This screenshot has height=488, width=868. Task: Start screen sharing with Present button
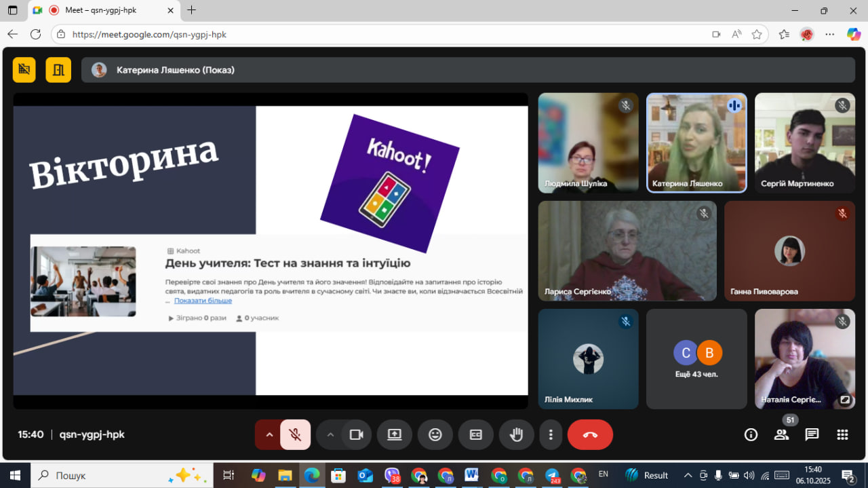(x=395, y=435)
